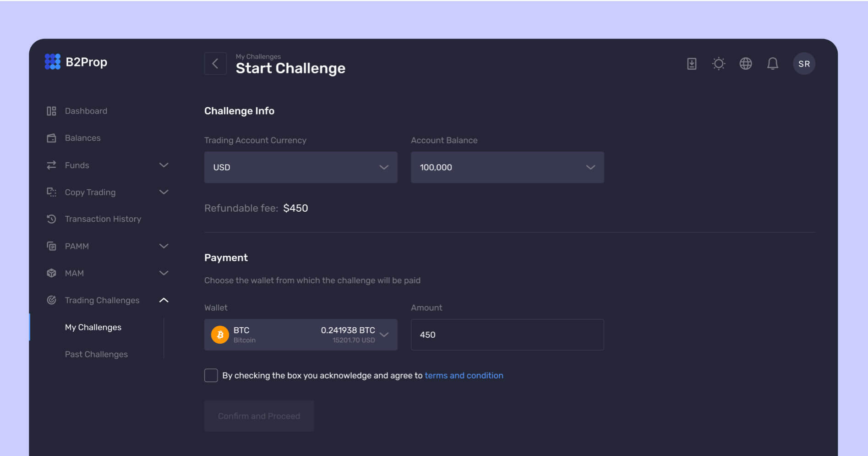Open the download icon in header
Screen dimensions: 868x456
coord(692,64)
